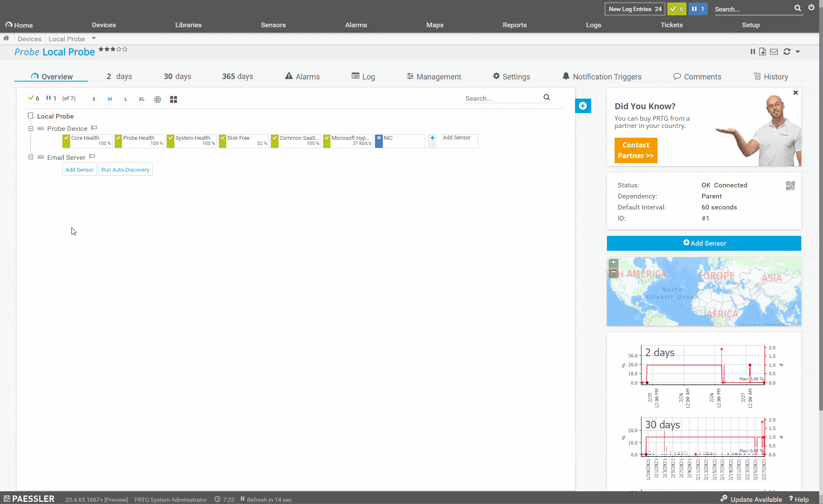This screenshot has width=823, height=504.
Task: Open the Devices main menu
Action: coord(104,25)
